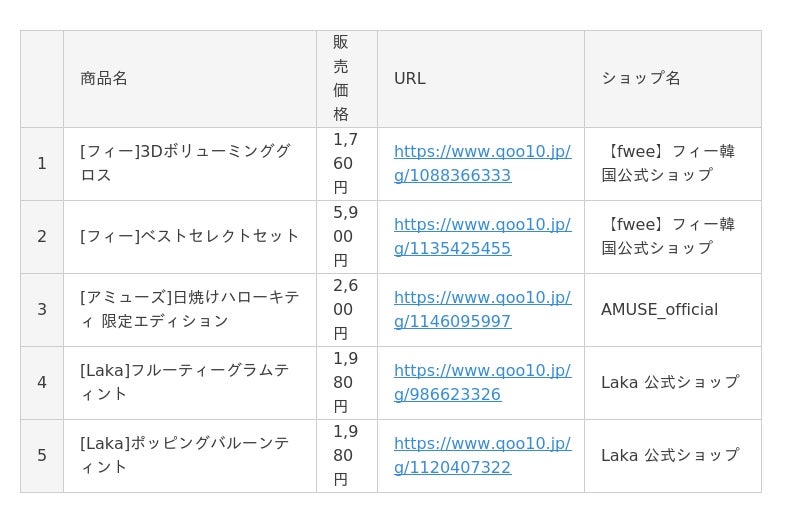Select the [アミューズ]日焼けハローキティ product name cell
This screenshot has width=800, height=523.
point(189,309)
